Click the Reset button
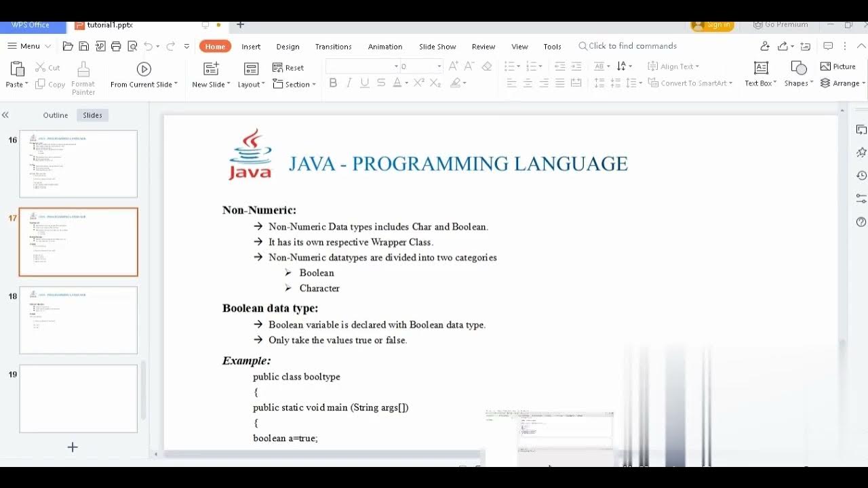This screenshot has height=488, width=868. (288, 67)
